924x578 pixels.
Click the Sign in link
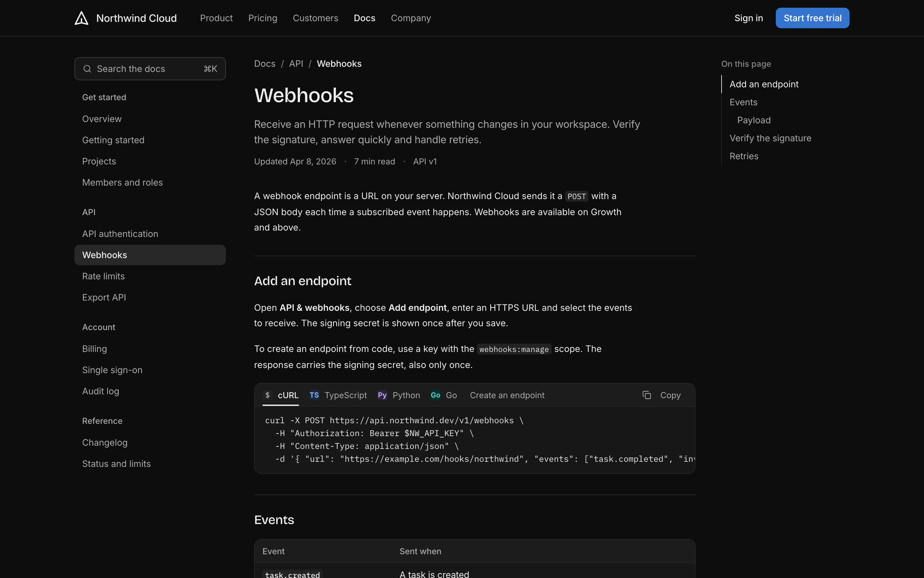point(749,18)
